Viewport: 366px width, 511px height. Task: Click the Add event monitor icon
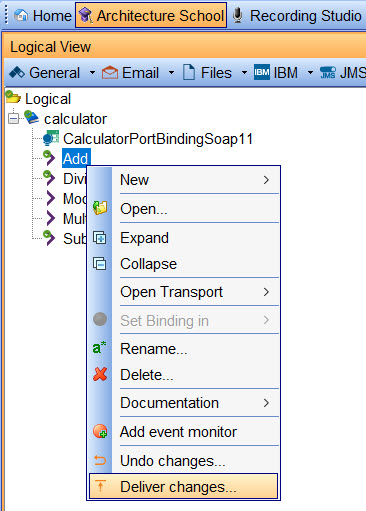click(100, 431)
